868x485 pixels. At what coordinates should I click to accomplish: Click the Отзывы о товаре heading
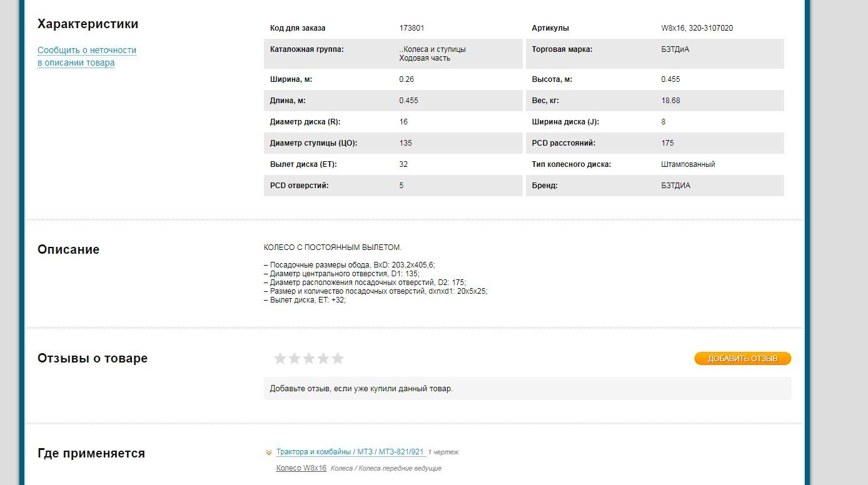point(93,358)
